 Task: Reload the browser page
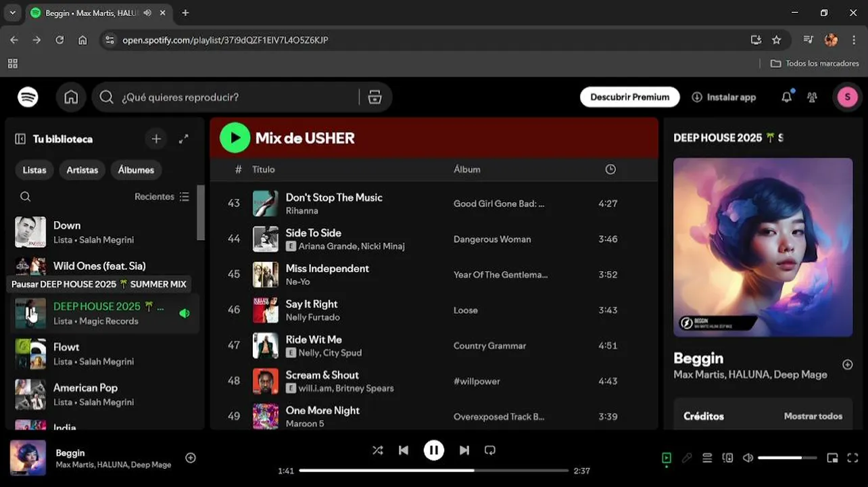(59, 40)
